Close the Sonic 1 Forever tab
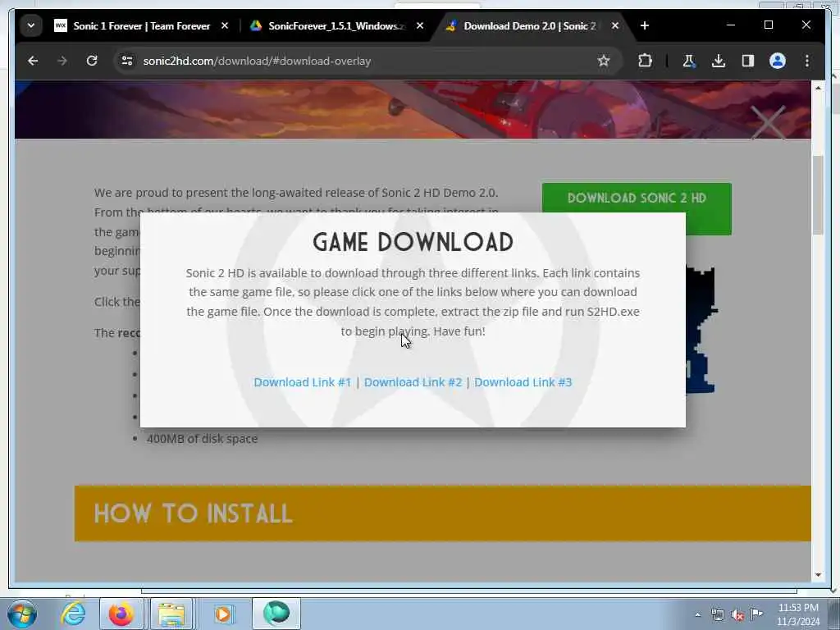 225,25
